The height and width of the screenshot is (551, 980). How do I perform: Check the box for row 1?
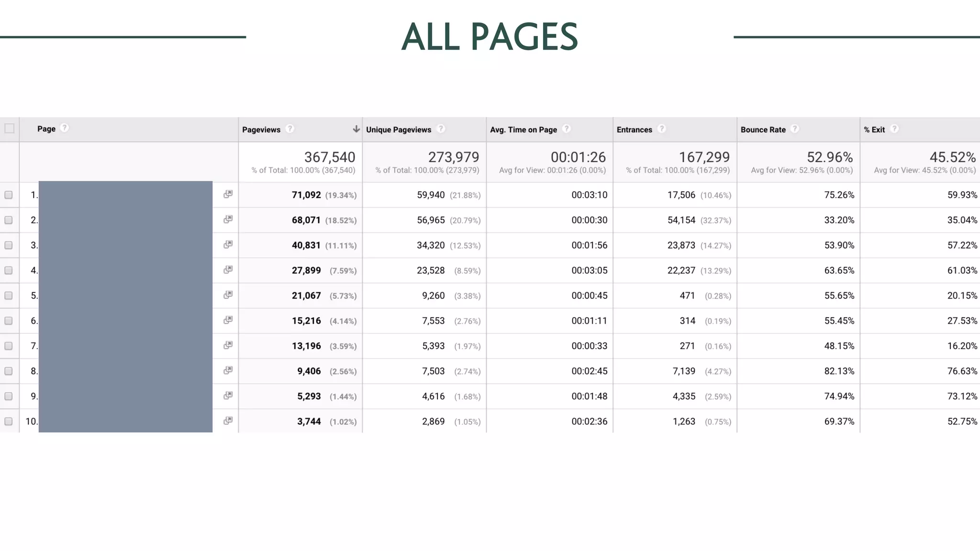9,195
